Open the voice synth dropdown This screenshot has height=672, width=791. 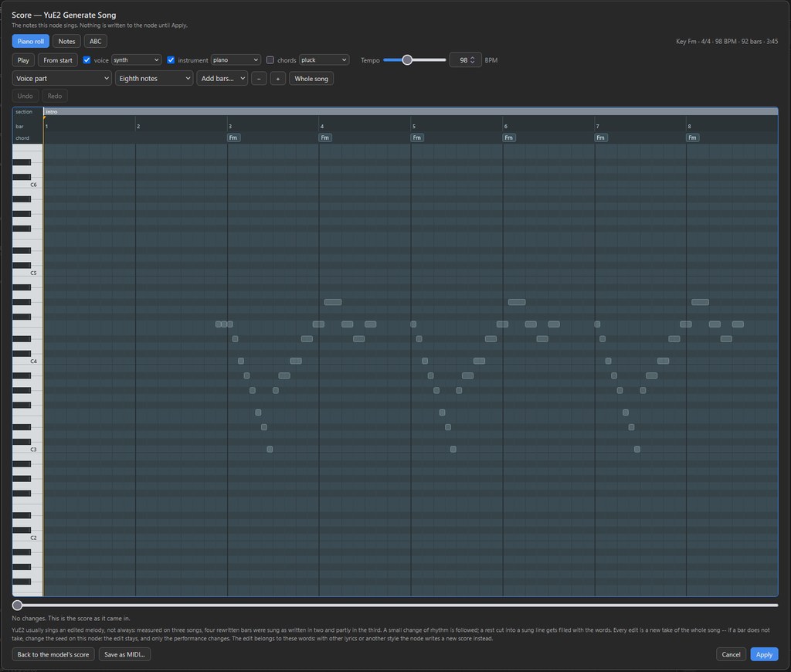136,60
